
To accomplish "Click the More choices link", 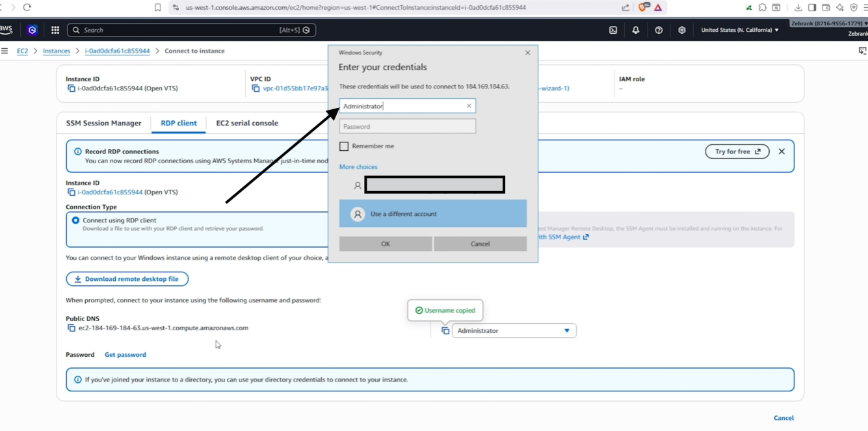I will pyautogui.click(x=358, y=167).
